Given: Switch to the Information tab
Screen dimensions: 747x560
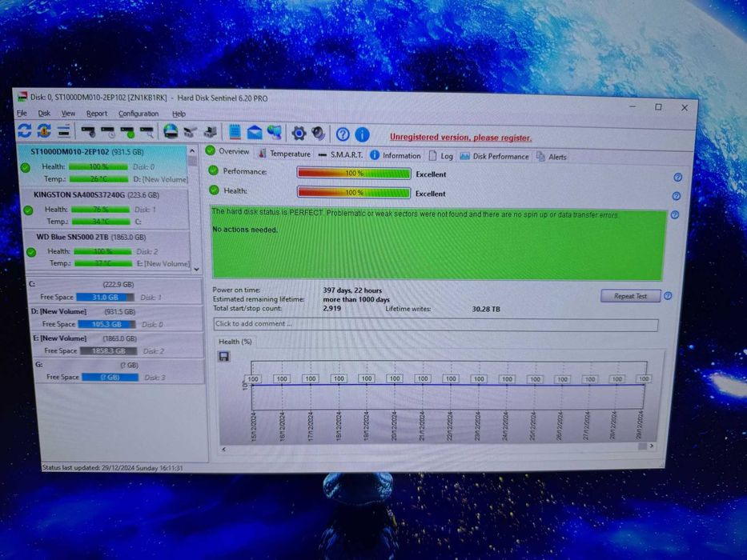Looking at the screenshot, I should pos(396,155).
